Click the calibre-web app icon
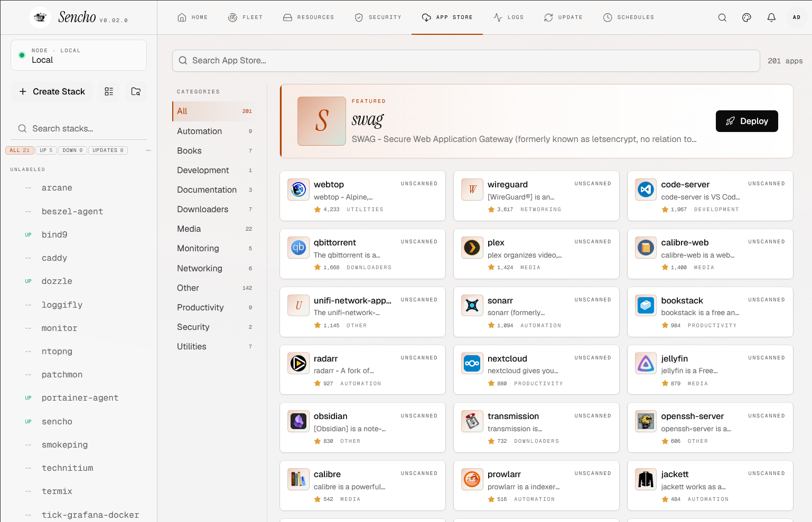The image size is (812, 522). (646, 247)
